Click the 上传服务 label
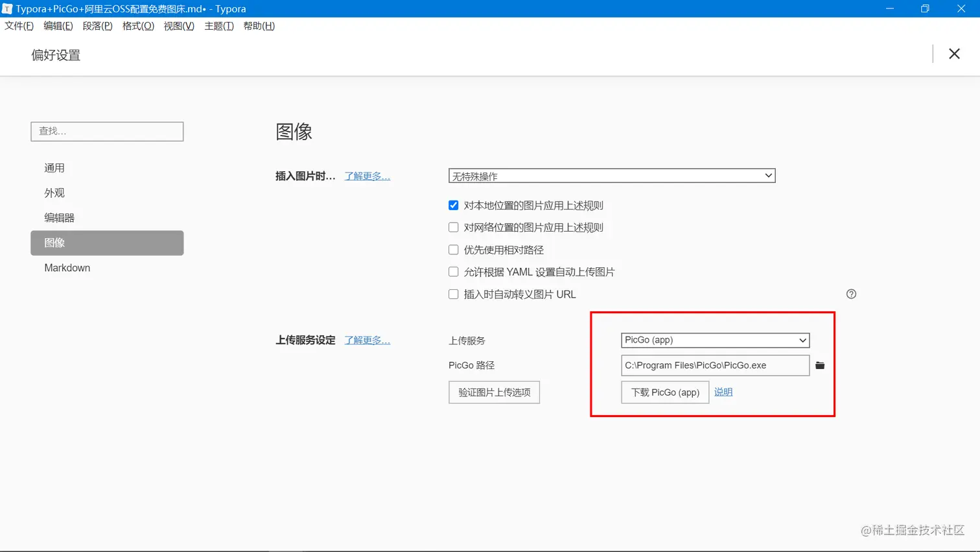 click(x=467, y=341)
